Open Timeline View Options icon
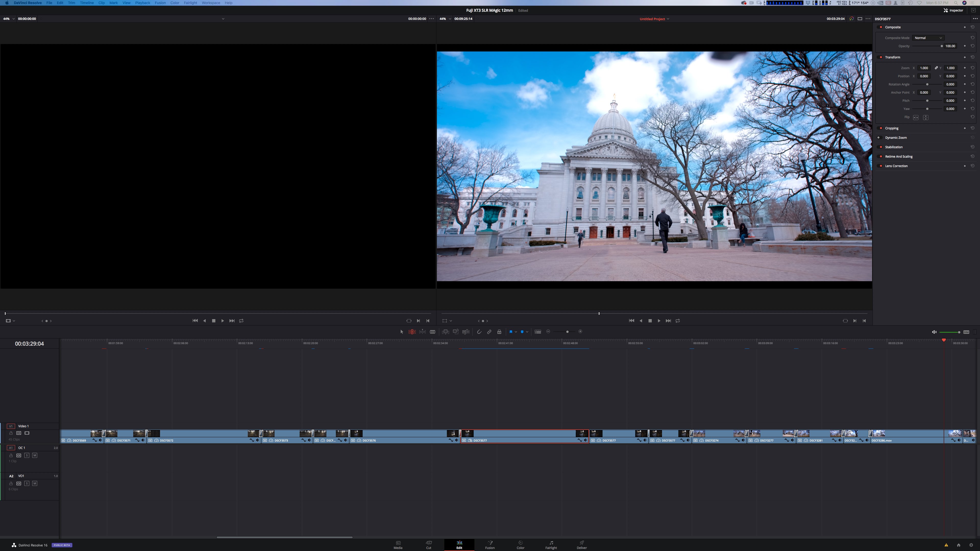The width and height of the screenshot is (980, 551). click(538, 332)
